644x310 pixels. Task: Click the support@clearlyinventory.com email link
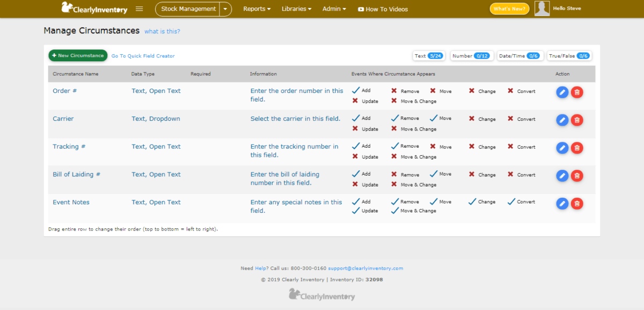tap(366, 268)
